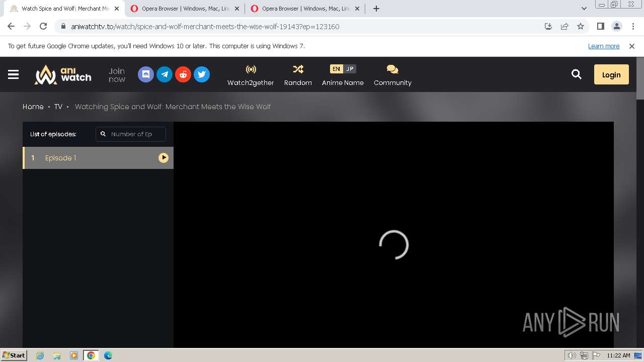The width and height of the screenshot is (644, 362).
Task: Click the install/download page icon in address bar
Action: point(548,26)
